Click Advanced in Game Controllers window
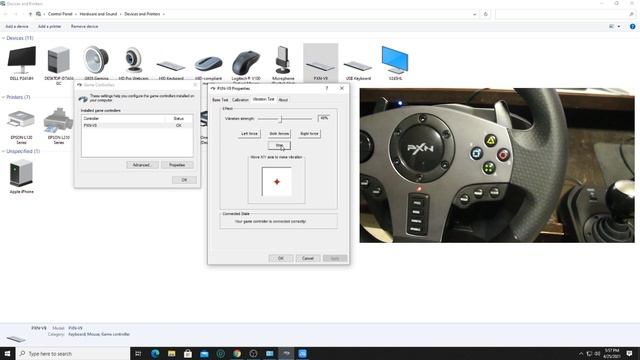Image resolution: width=640 pixels, height=360 pixels. click(x=142, y=165)
